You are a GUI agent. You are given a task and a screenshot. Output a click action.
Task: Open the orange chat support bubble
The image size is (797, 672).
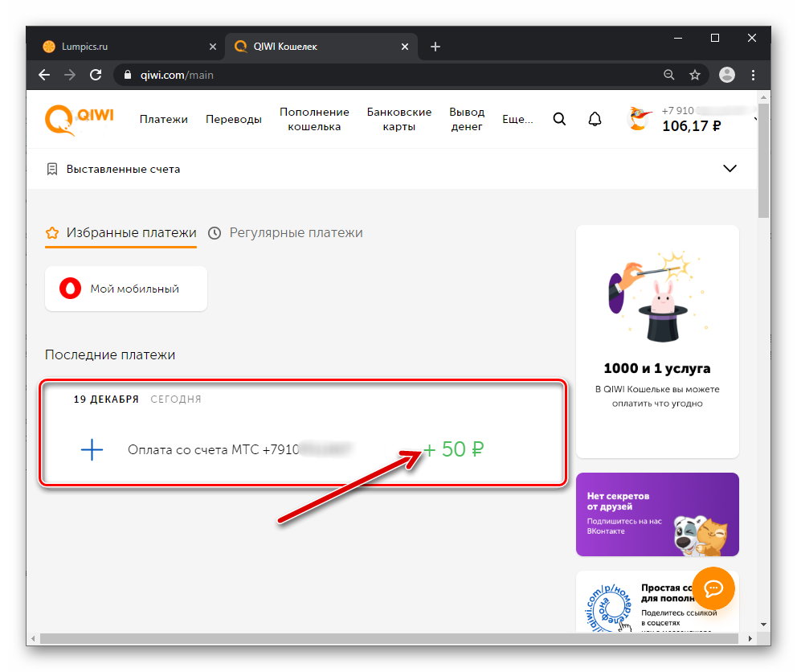pos(713,588)
